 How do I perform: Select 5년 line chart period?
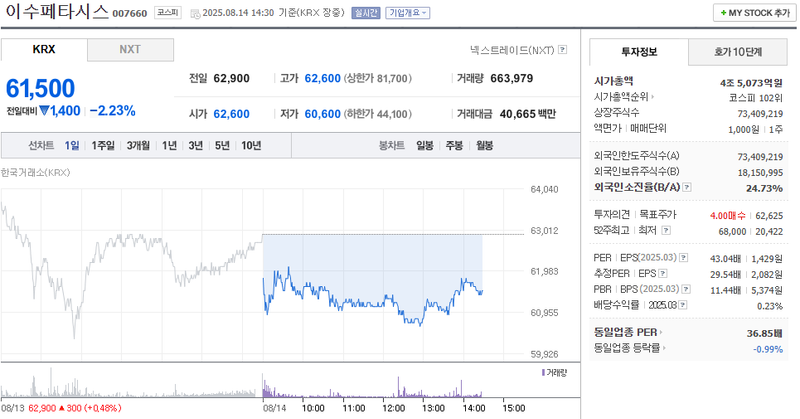click(222, 146)
